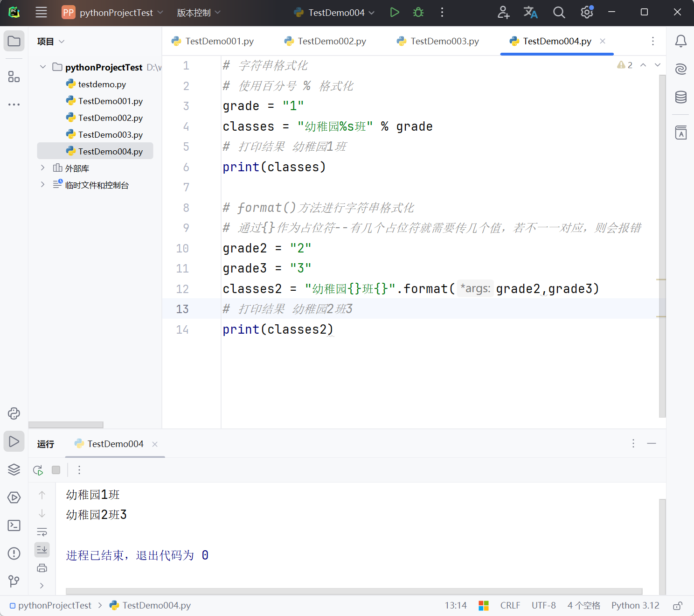Expand hidden run console toolbar actions chevron
The width and height of the screenshot is (694, 616).
pos(42,585)
